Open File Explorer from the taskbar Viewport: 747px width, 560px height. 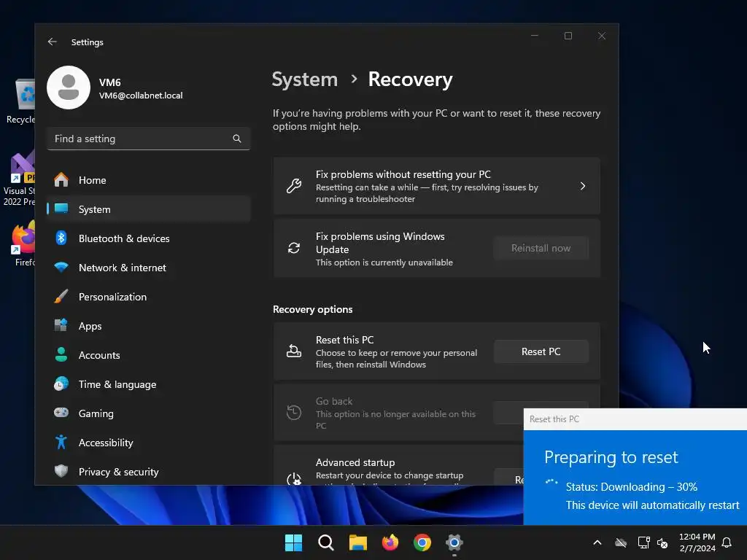[x=357, y=542]
